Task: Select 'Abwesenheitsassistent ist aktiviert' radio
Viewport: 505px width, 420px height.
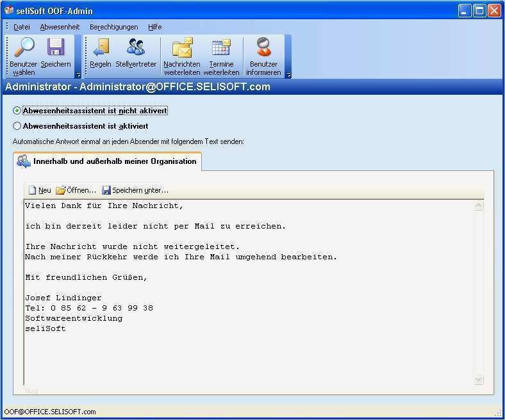Action: [x=17, y=126]
